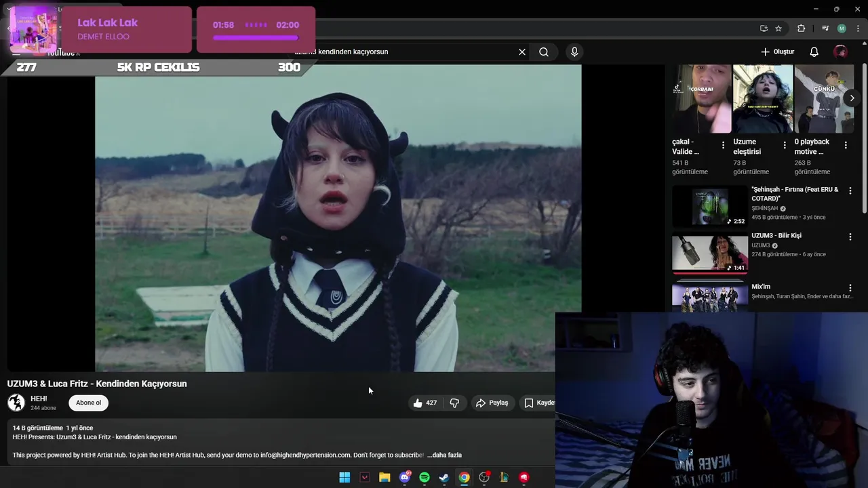This screenshot has height=488, width=868.
Task: Like the video with thumbs up
Action: coord(425,403)
